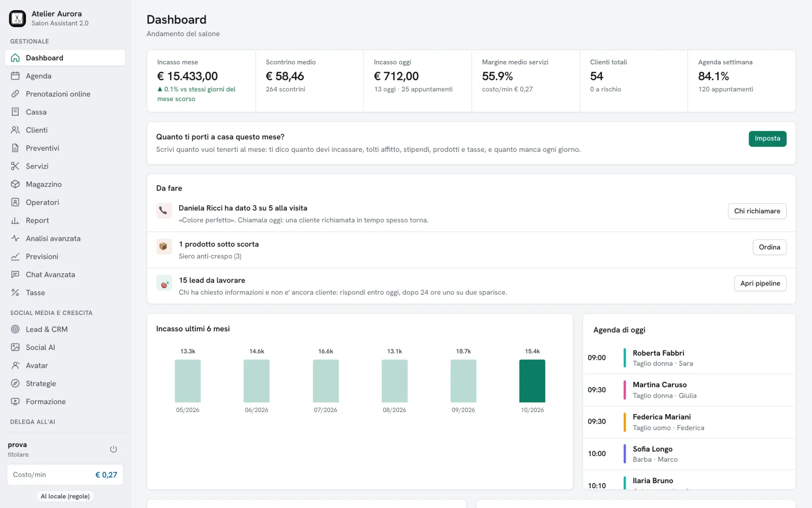Navigate to Magazzino

point(65,184)
